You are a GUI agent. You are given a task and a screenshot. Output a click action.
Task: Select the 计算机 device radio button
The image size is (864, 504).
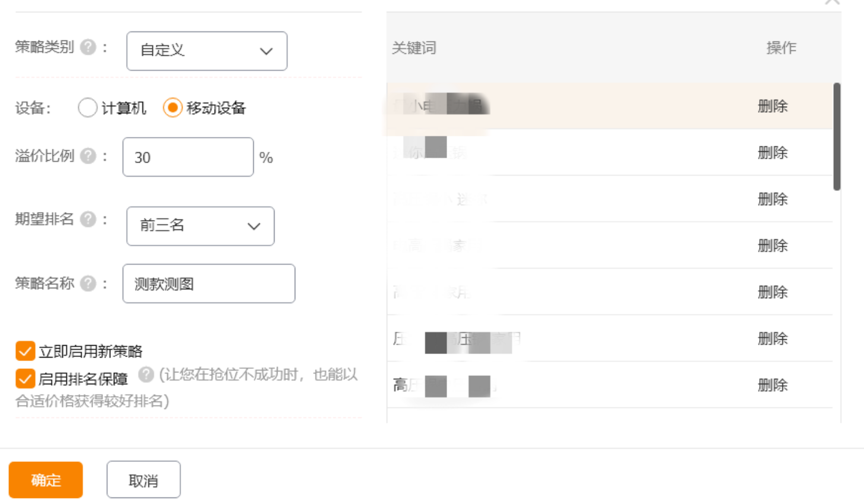click(x=88, y=108)
